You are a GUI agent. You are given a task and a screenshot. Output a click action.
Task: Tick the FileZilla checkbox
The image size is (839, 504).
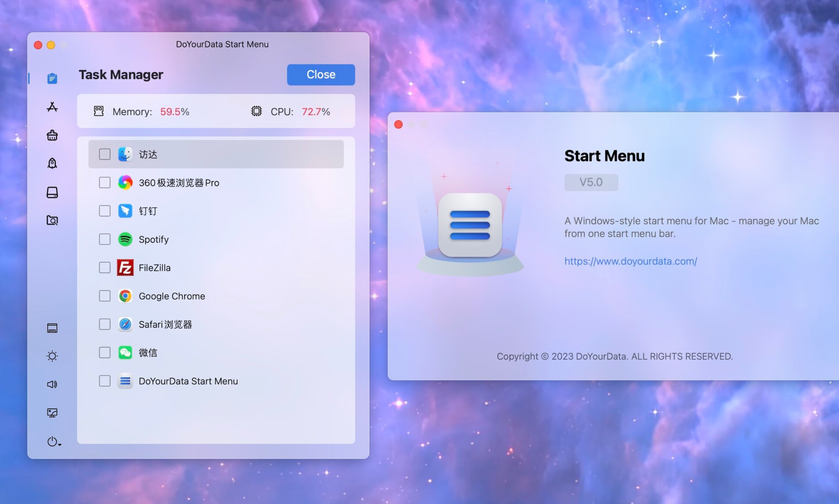pyautogui.click(x=105, y=267)
